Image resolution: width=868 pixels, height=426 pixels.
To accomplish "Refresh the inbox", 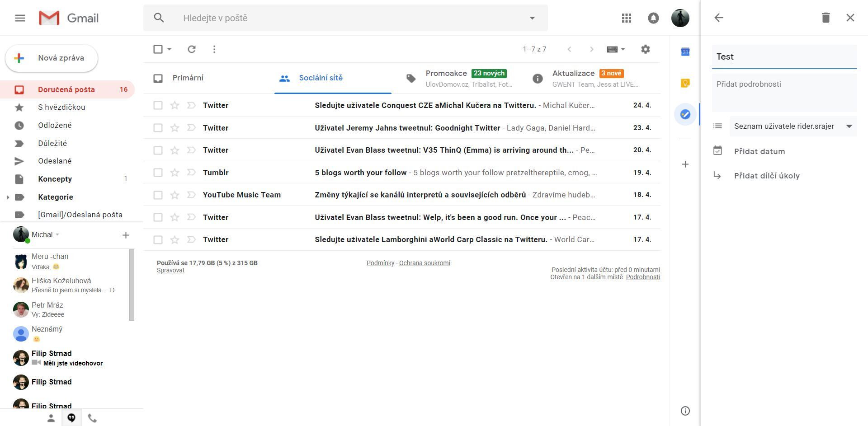I will point(191,49).
